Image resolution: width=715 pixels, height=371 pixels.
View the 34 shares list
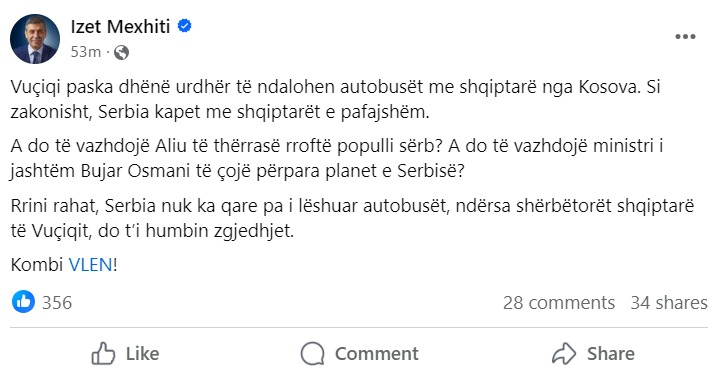pos(669,303)
